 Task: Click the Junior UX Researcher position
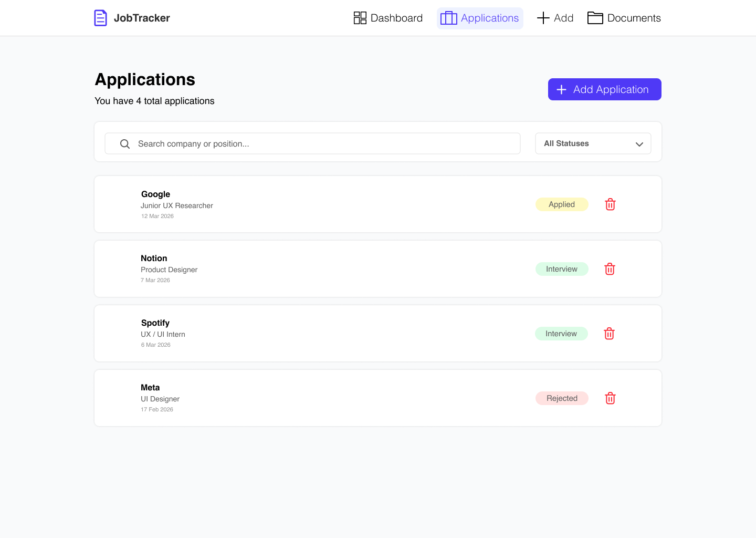pyautogui.click(x=177, y=205)
